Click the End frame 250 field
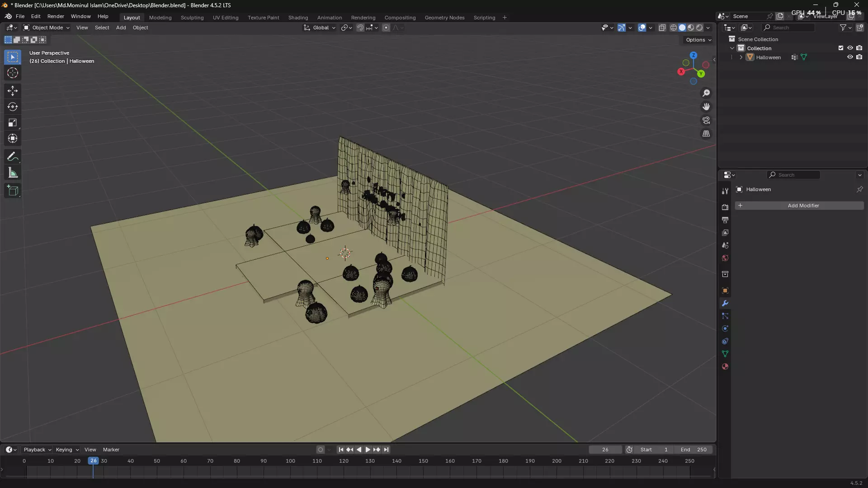Image resolution: width=868 pixels, height=488 pixels. pyautogui.click(x=693, y=450)
